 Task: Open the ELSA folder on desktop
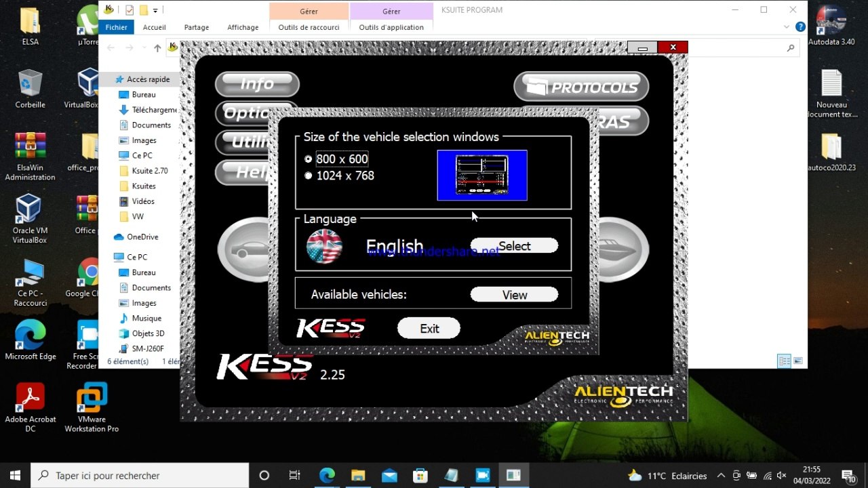pyautogui.click(x=30, y=26)
